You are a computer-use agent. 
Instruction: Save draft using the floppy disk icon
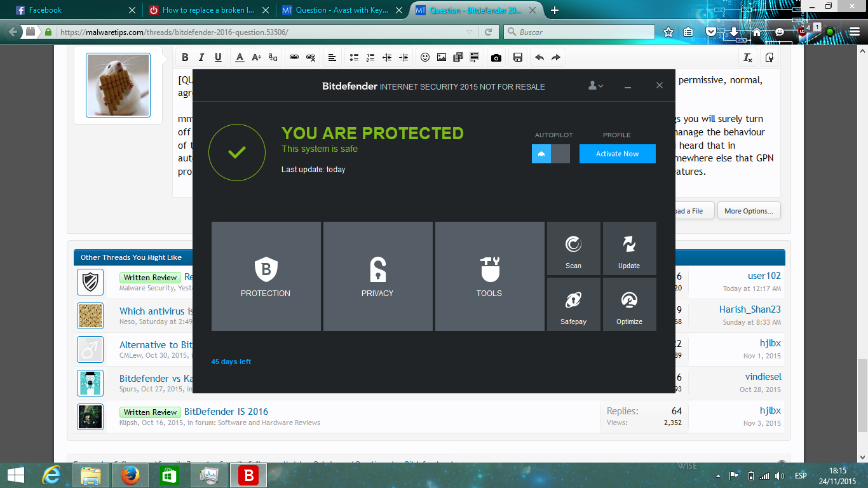click(x=518, y=57)
